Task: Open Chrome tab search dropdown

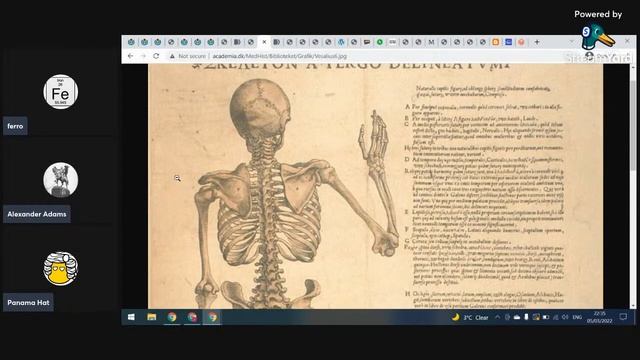Action: [x=571, y=42]
